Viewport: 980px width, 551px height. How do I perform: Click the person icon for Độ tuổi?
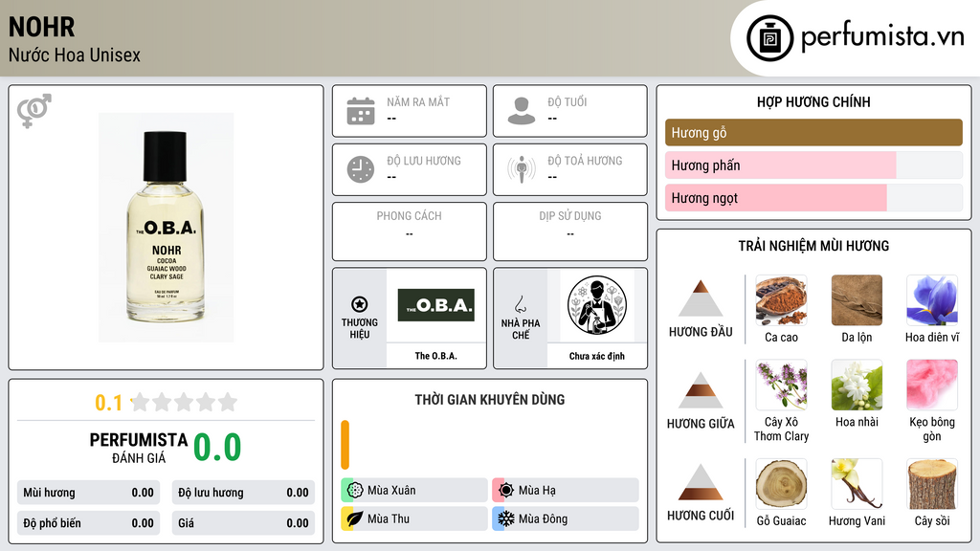click(x=522, y=111)
